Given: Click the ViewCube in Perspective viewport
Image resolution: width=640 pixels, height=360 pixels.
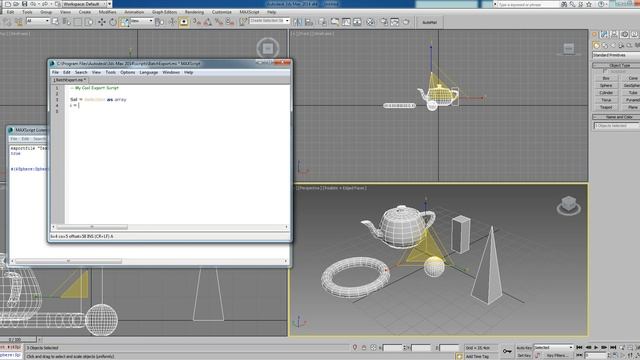Looking at the screenshot, I should coord(569,205).
